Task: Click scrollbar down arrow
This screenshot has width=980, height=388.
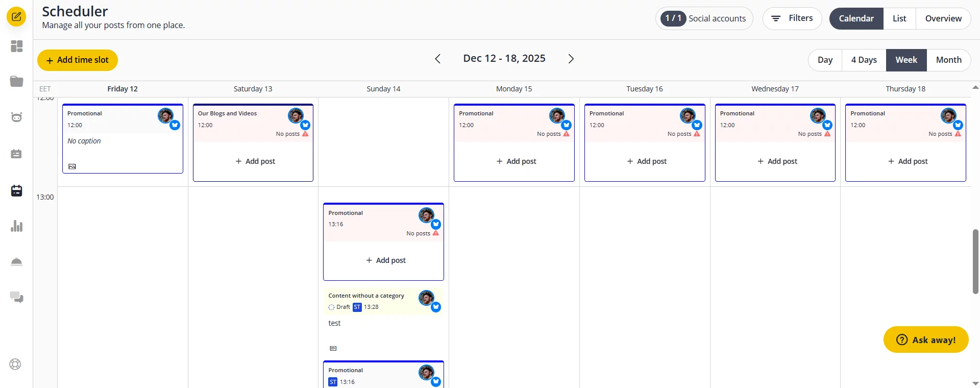Action: (x=975, y=383)
